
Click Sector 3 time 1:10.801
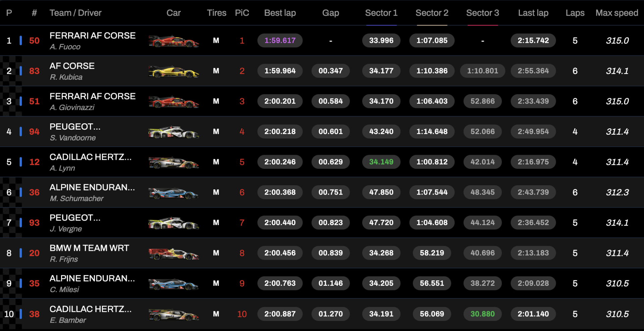click(483, 71)
